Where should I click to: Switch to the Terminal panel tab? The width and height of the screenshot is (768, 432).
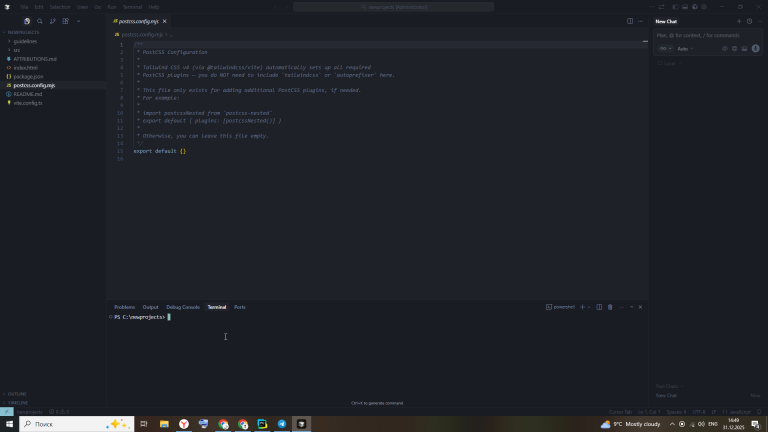(x=217, y=307)
